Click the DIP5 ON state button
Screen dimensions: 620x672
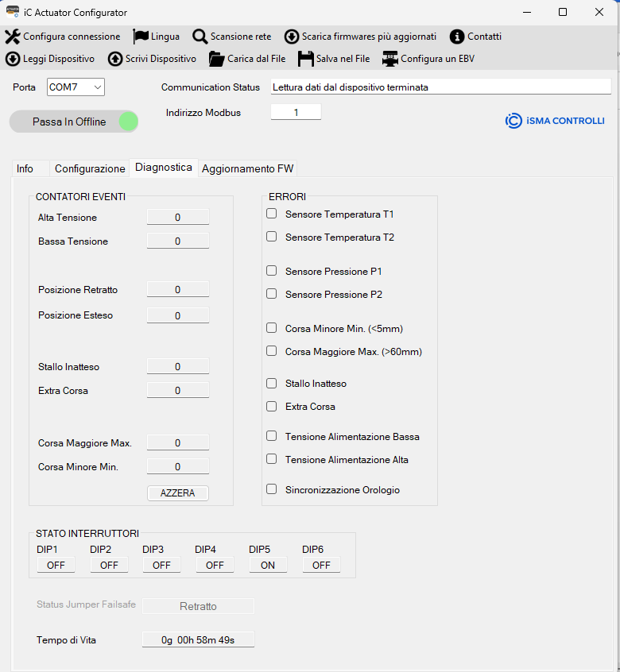268,565
